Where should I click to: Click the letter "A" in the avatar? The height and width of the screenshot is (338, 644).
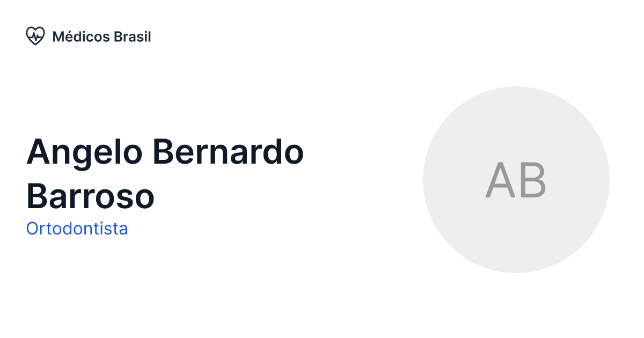500,180
